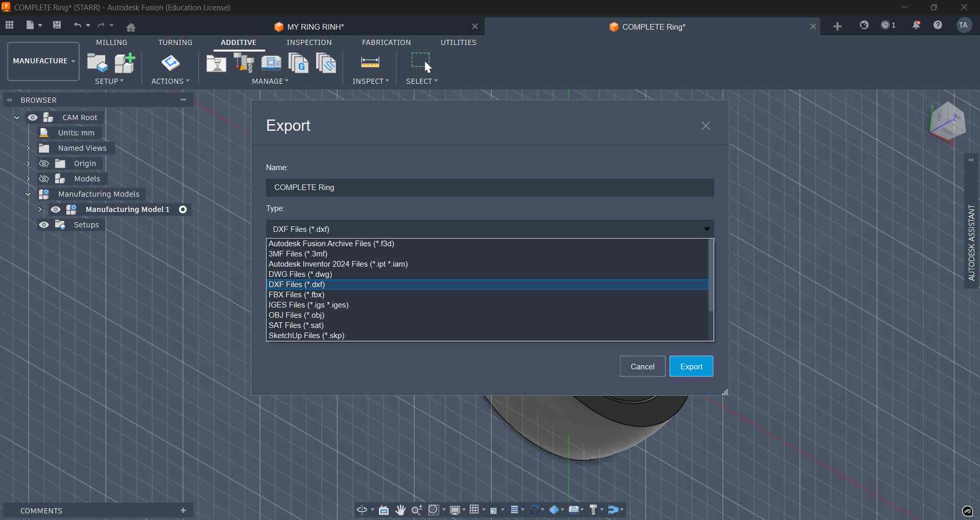Select the Pan hand tool

401,510
